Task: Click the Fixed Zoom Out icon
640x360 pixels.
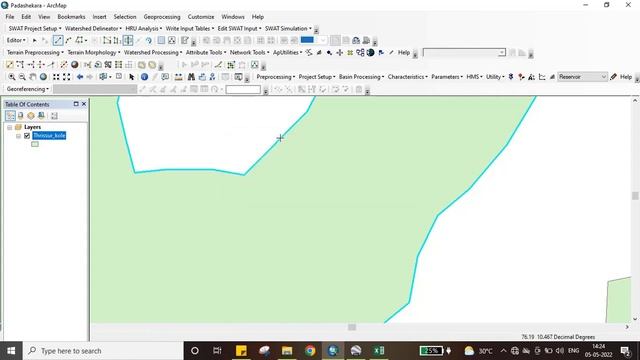Action: [67, 77]
